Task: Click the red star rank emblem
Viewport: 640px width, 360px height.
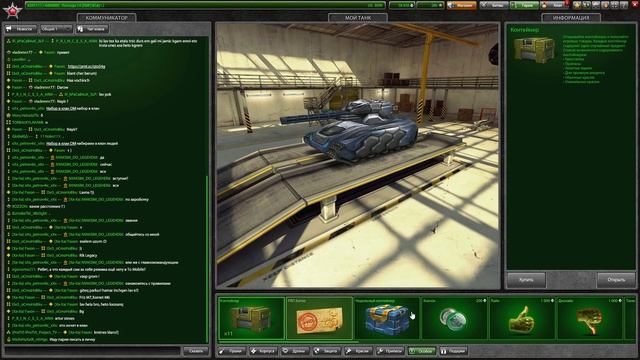Action: (x=12, y=10)
